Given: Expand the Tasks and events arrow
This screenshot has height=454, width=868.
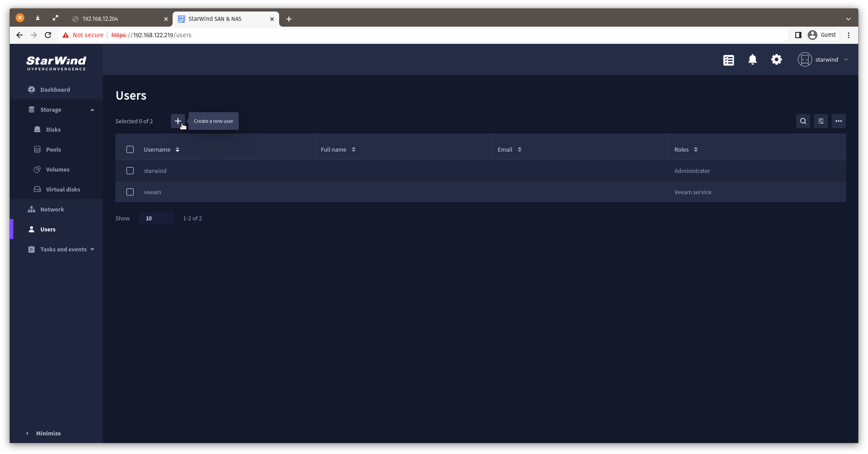Looking at the screenshot, I should tap(92, 249).
